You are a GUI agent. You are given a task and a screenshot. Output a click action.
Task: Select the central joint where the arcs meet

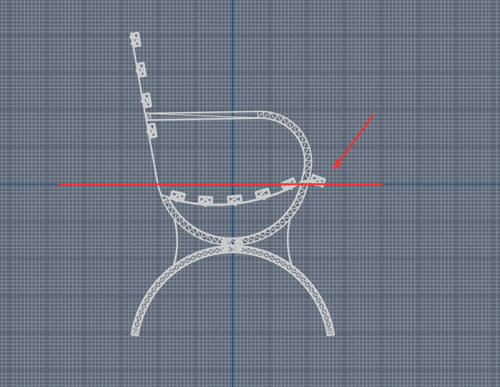[233, 245]
